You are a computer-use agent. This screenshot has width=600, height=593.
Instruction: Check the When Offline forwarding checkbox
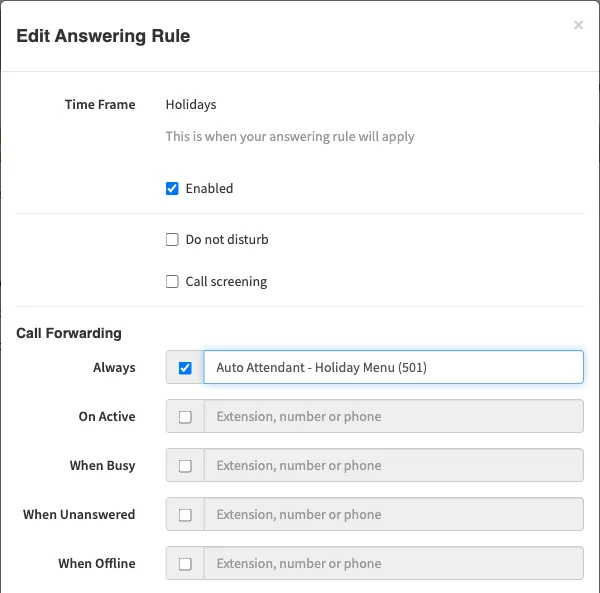pos(185,564)
